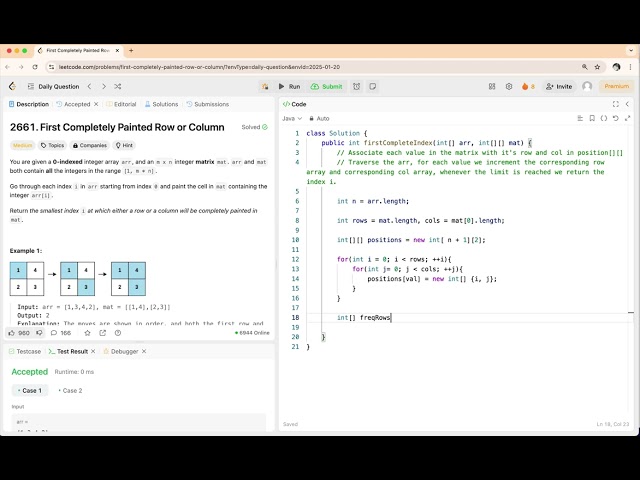Reset code to default with undo icon
640x480 pixels.
615,118
